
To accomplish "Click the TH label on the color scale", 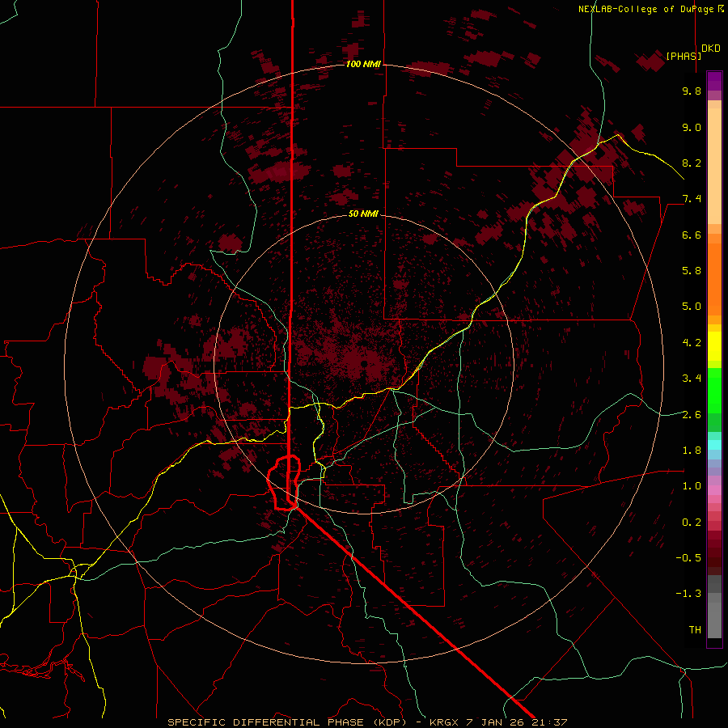I will click(x=695, y=630).
